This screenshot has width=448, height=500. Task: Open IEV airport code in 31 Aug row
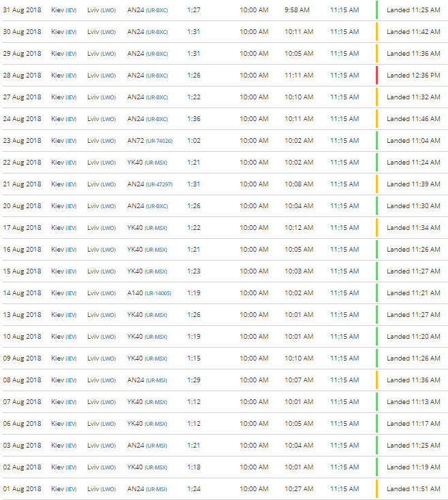71,10
